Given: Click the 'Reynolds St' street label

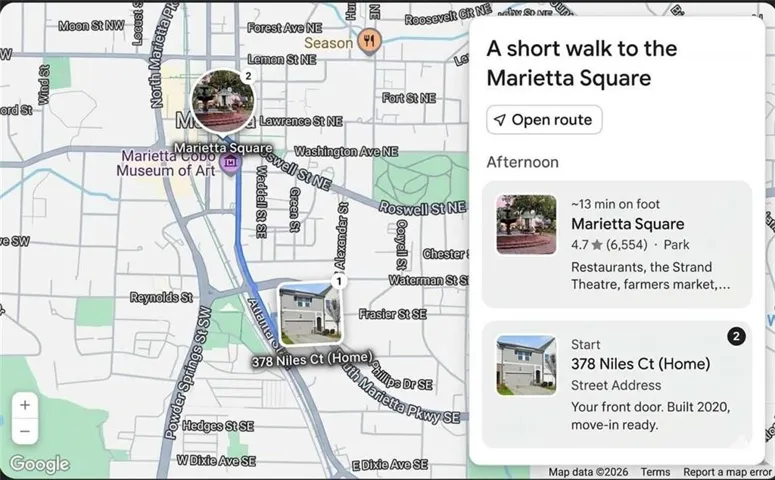Looking at the screenshot, I should pyautogui.click(x=161, y=297).
